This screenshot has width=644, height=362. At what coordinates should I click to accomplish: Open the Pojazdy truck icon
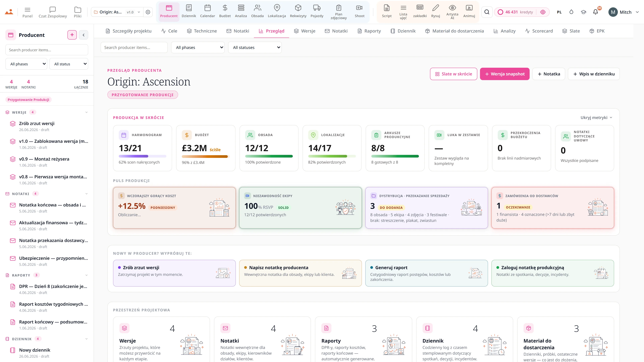click(317, 12)
